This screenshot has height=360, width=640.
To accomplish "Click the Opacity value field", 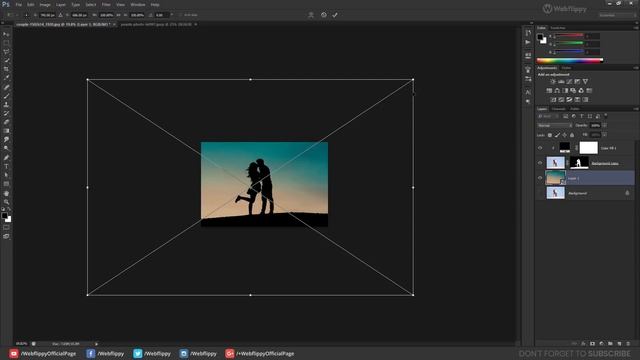I will click(x=596, y=126).
